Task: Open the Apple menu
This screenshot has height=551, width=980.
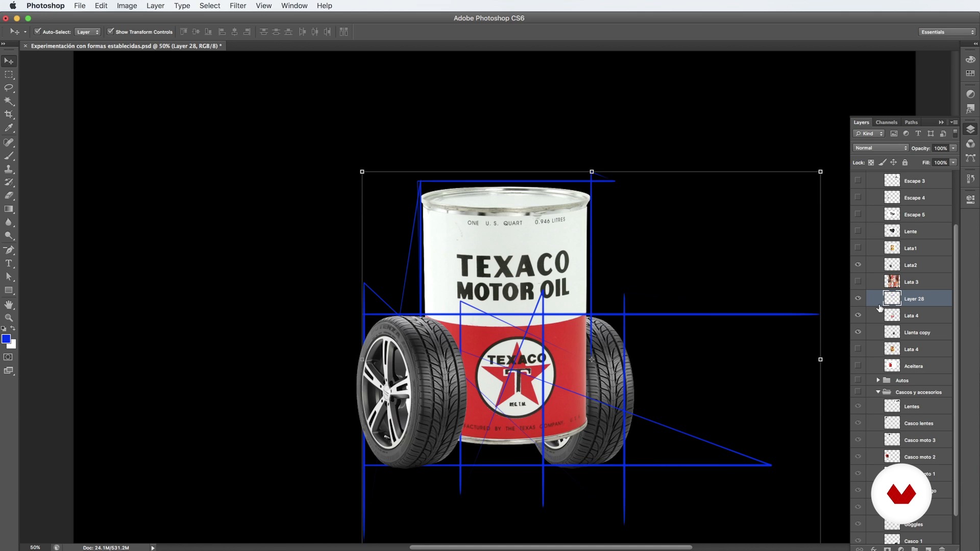Action: (x=13, y=6)
